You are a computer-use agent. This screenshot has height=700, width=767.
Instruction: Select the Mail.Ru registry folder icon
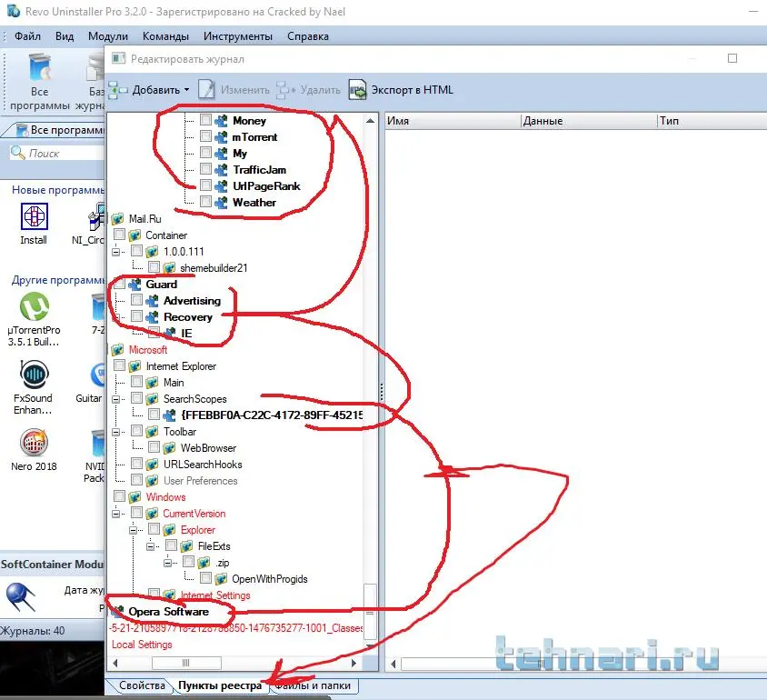click(117, 219)
